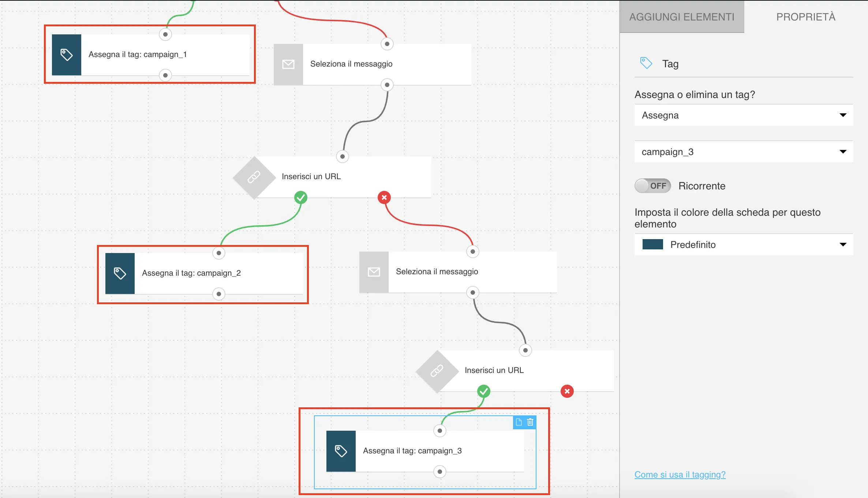Click top connector of lower Inserisci un URL
The width and height of the screenshot is (868, 498).
[525, 350]
